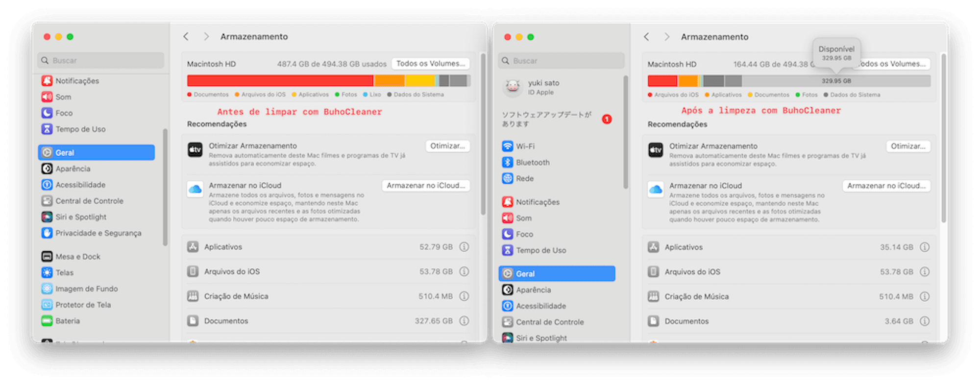Show info for Arquivos do iOS in right window

[925, 272]
